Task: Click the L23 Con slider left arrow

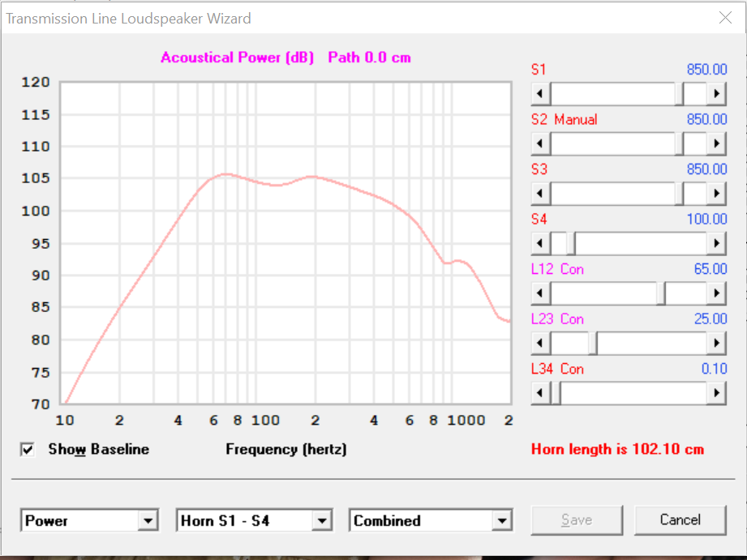Action: (541, 344)
